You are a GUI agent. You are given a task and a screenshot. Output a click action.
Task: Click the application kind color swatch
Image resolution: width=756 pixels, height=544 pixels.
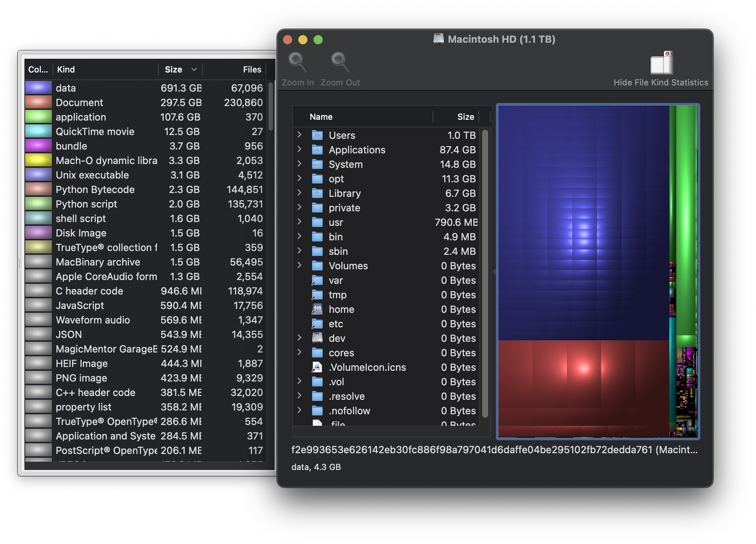[x=39, y=117]
